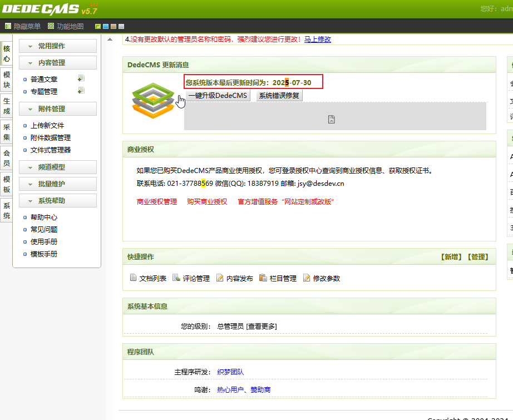Open 专题管理 in the menu

pos(44,92)
